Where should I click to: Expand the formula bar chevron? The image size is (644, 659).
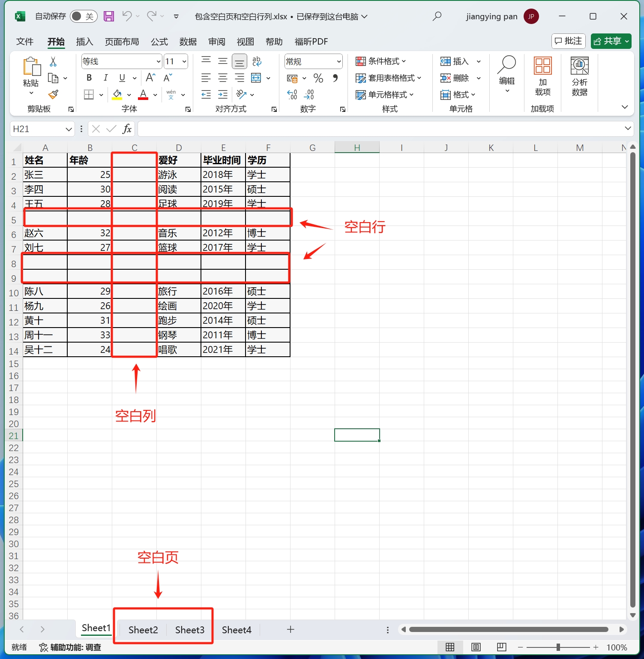point(628,129)
